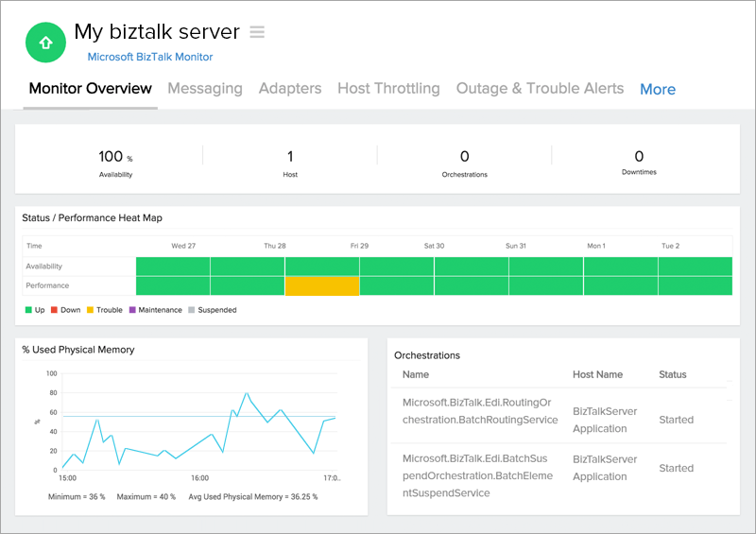Screen dimensions: 756x534
Task: Click the green Up legend swatch
Action: pos(28,310)
